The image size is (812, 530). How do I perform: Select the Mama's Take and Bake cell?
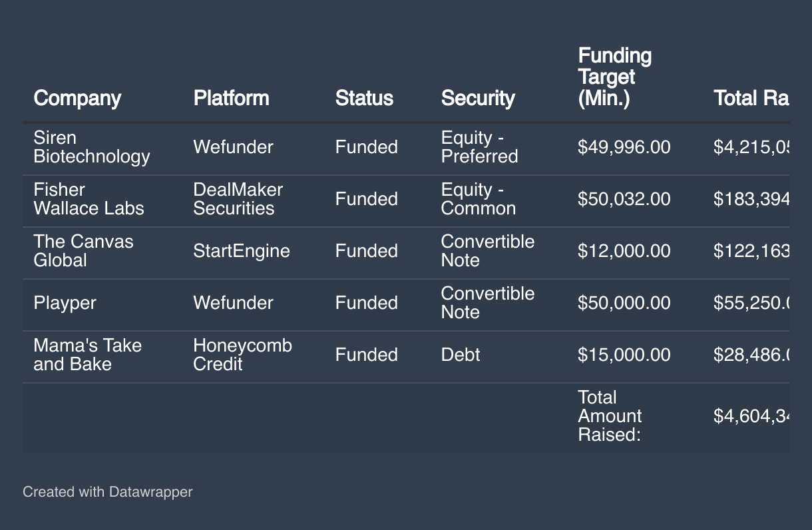(87, 355)
